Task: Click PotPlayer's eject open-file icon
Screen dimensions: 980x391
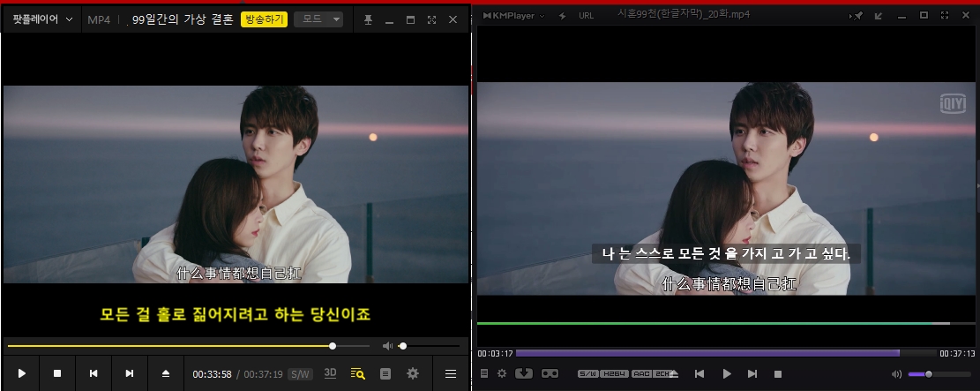Action: (x=166, y=373)
